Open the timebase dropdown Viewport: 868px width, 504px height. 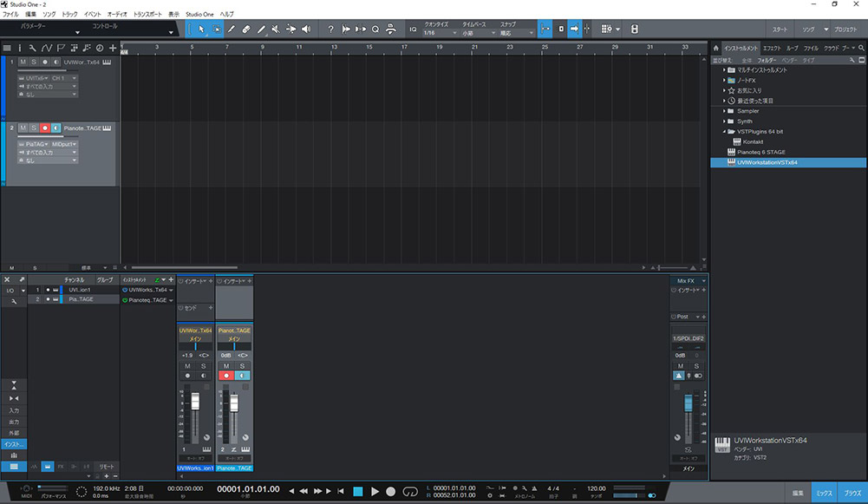pyautogui.click(x=479, y=33)
